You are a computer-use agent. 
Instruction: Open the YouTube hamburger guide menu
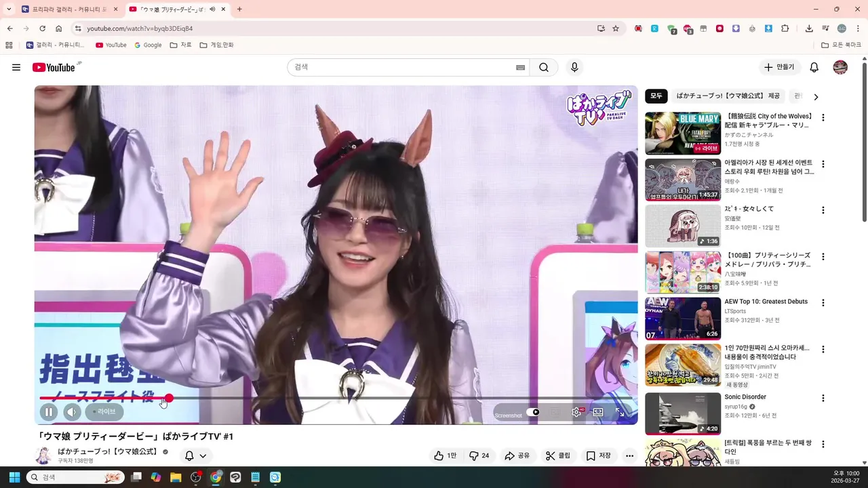[16, 67]
